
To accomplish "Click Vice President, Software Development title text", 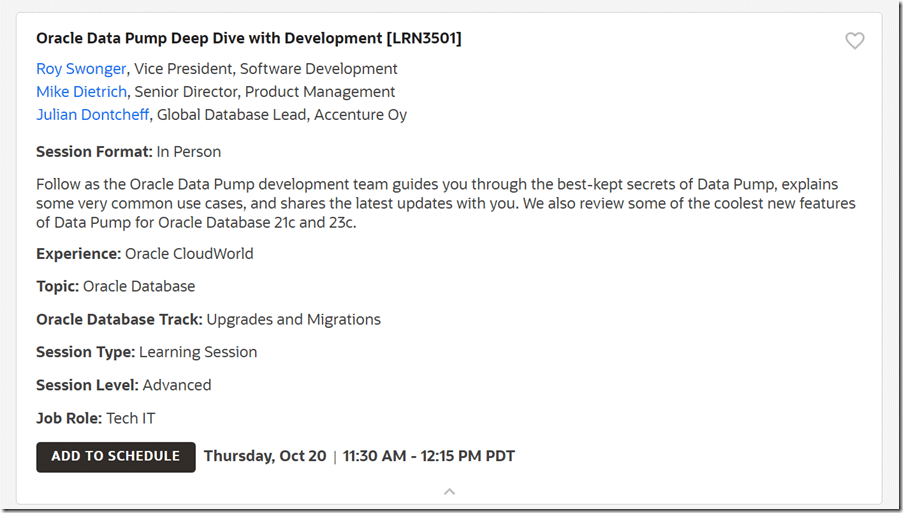I will (x=266, y=69).
